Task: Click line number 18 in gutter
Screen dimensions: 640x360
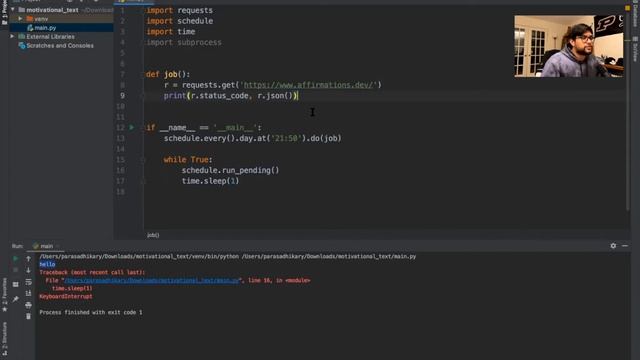Action: click(x=120, y=191)
